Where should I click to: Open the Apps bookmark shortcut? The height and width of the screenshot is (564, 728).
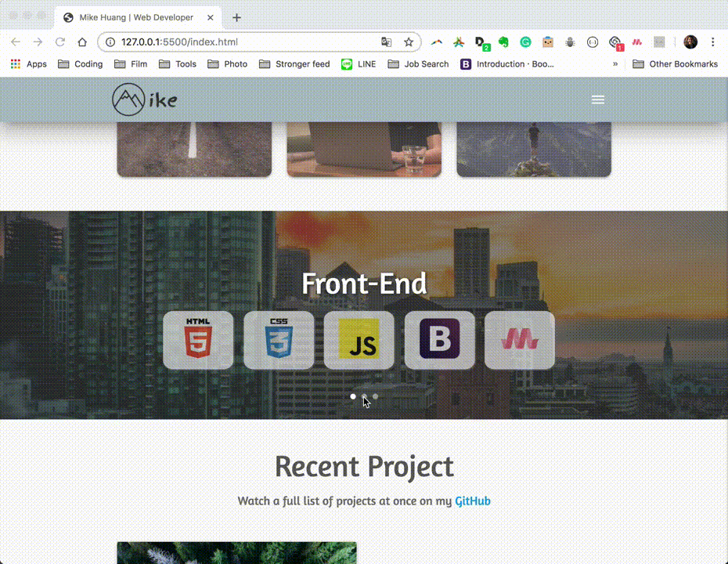29,64
